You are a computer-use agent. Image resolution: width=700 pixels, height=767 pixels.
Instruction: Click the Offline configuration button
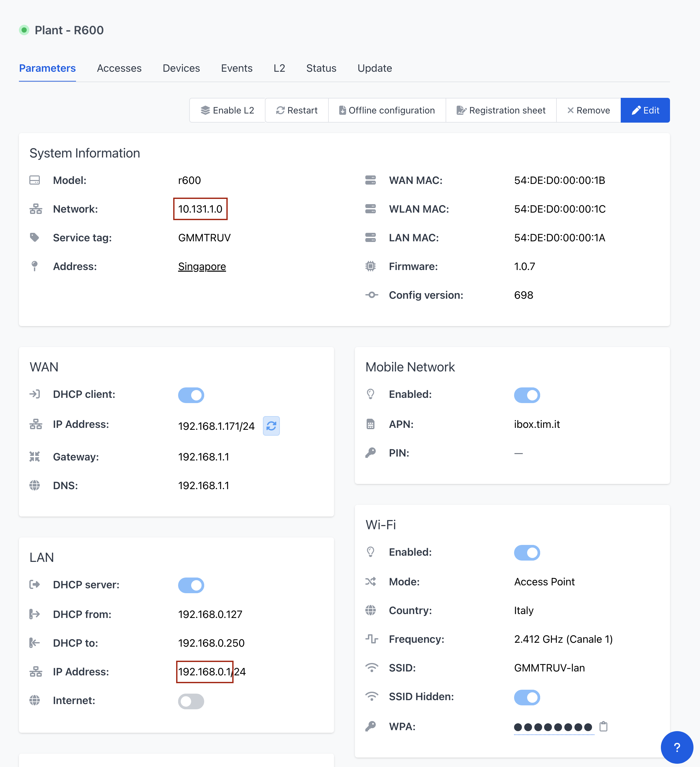click(387, 110)
